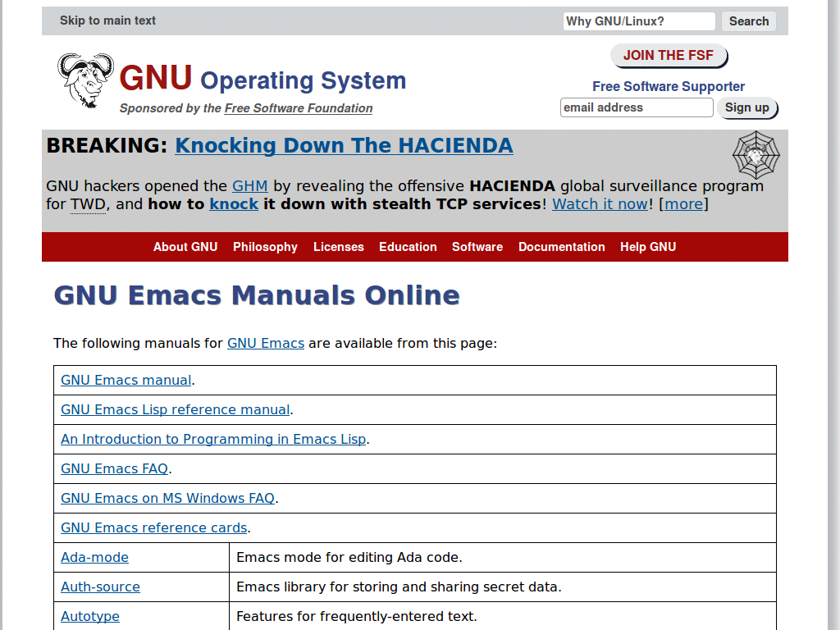Select the Philosophy navigation item
This screenshot has width=840, height=630.
265,247
